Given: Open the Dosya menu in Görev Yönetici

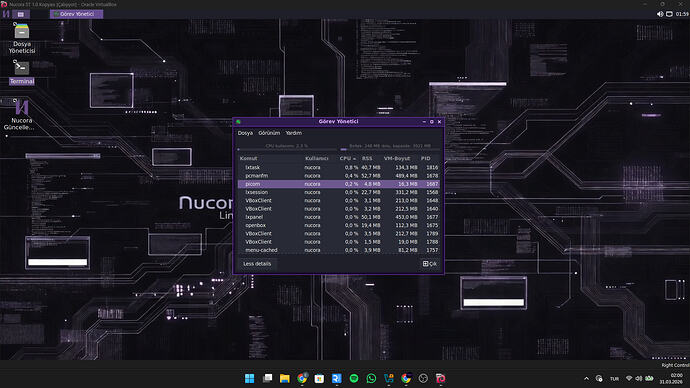Looking at the screenshot, I should pyautogui.click(x=245, y=133).
